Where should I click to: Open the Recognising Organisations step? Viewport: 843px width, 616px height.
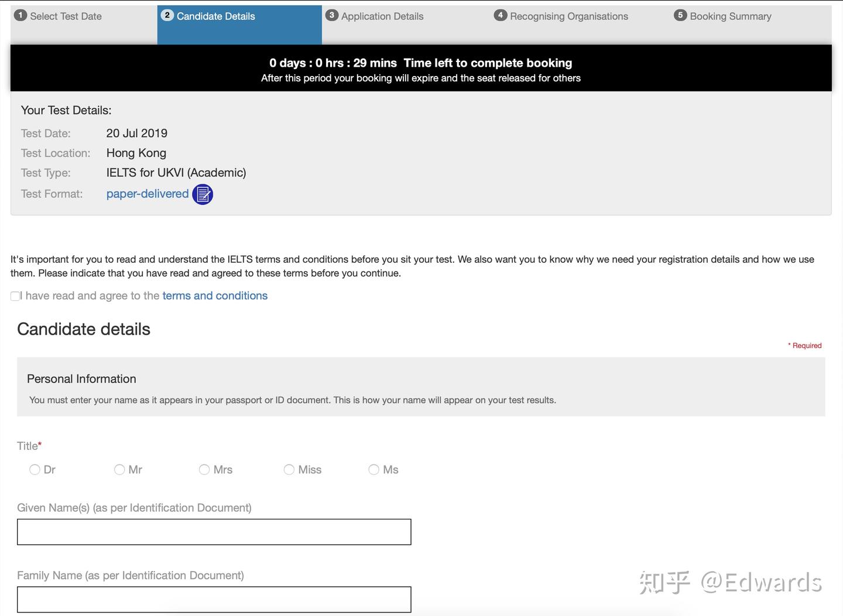point(569,16)
